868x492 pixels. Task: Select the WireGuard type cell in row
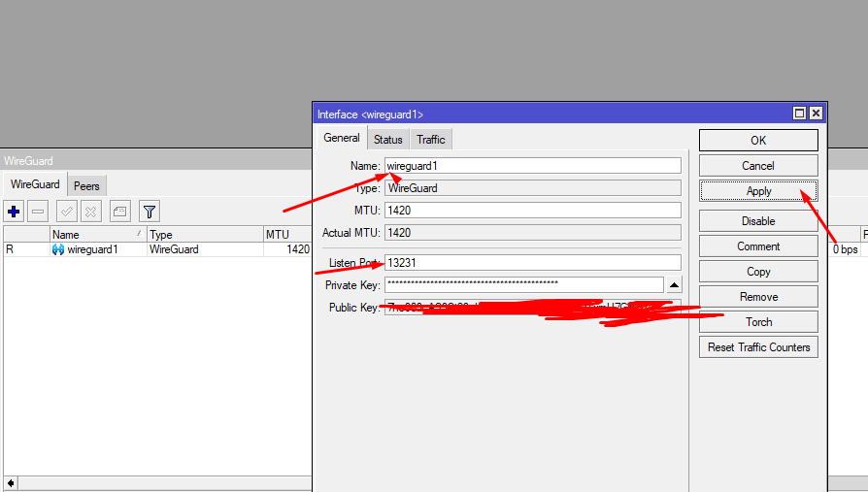174,249
